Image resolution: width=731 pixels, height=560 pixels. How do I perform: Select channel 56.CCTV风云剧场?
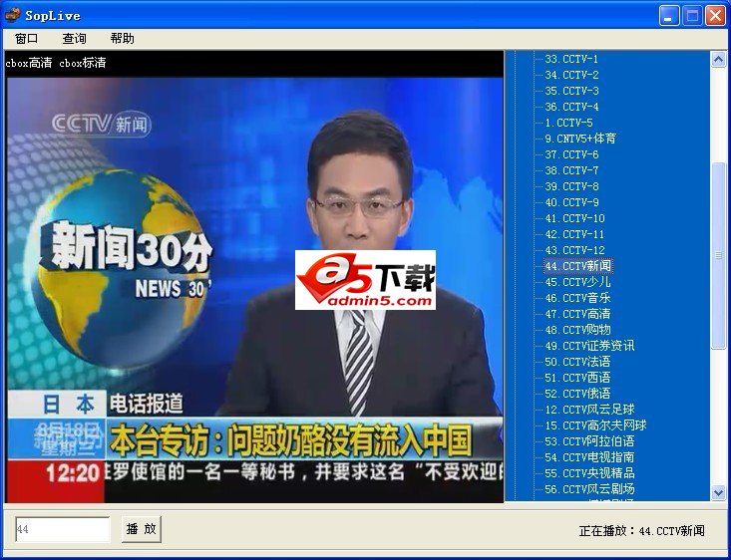tap(589, 489)
